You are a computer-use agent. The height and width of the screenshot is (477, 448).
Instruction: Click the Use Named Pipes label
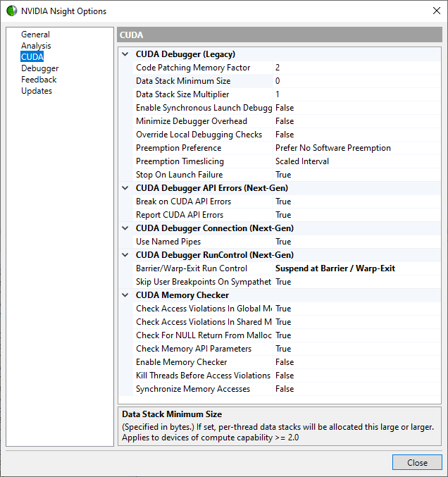(x=168, y=242)
